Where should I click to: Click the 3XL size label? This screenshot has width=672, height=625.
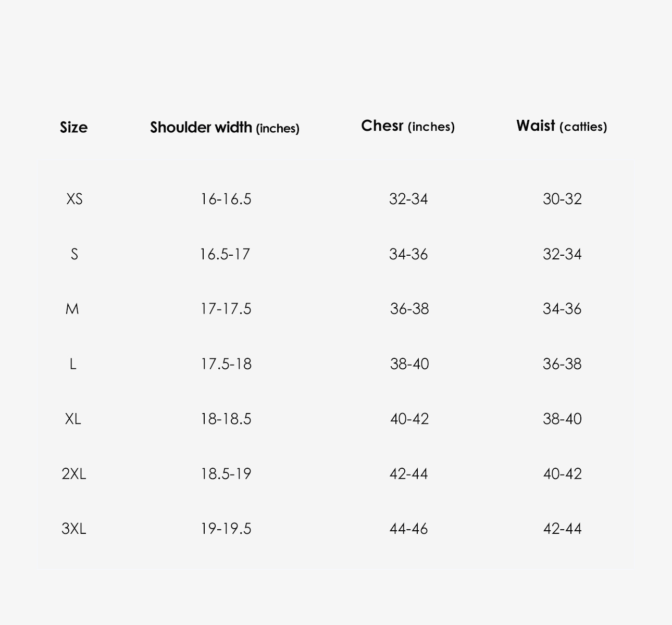(x=73, y=529)
